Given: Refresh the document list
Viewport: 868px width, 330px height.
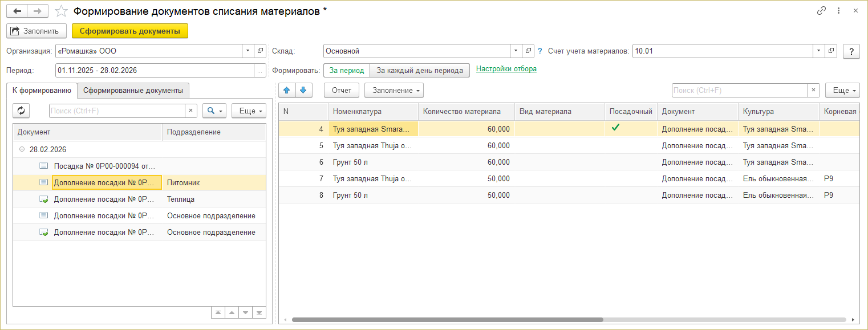Looking at the screenshot, I should 21,111.
